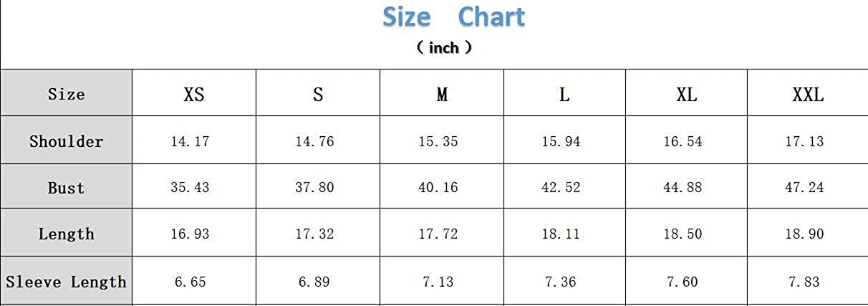Click the XS column header

click(193, 95)
